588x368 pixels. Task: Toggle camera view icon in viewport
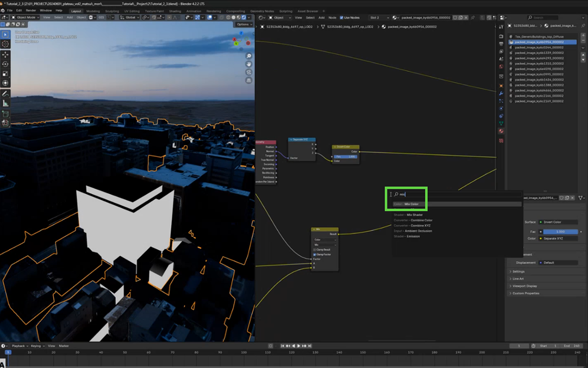click(x=249, y=72)
